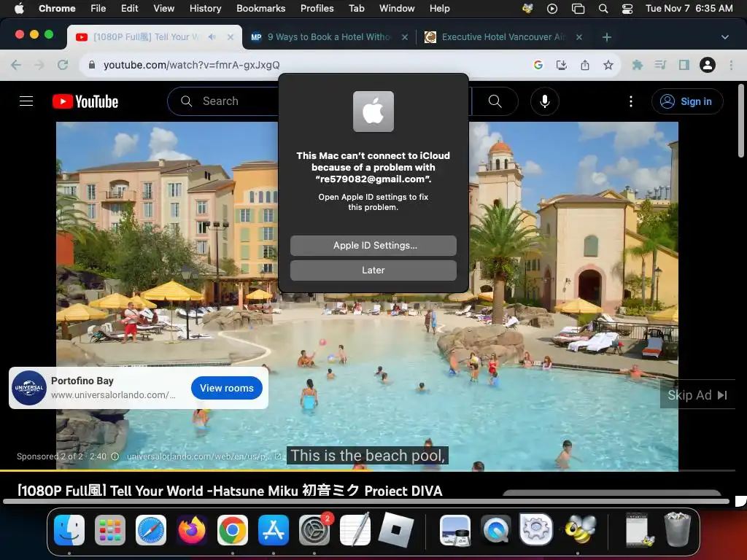Open the Window menu in menu bar
This screenshot has height=560, width=747.
pyautogui.click(x=397, y=8)
